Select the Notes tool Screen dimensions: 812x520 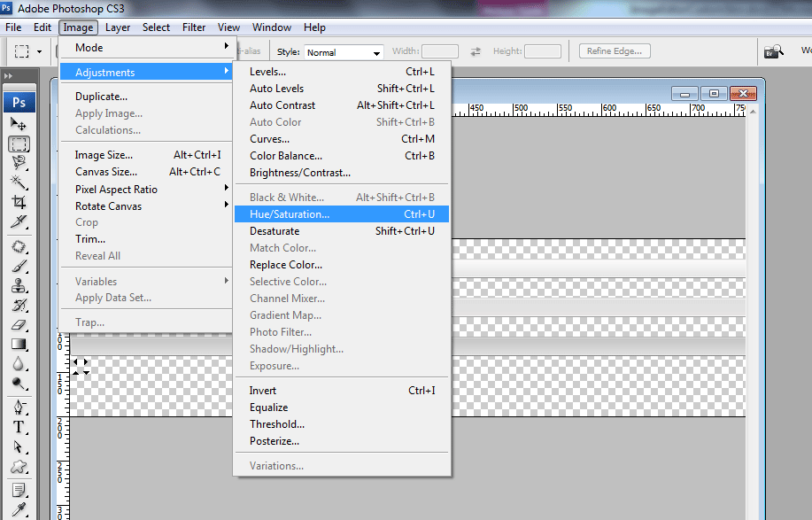coord(19,490)
